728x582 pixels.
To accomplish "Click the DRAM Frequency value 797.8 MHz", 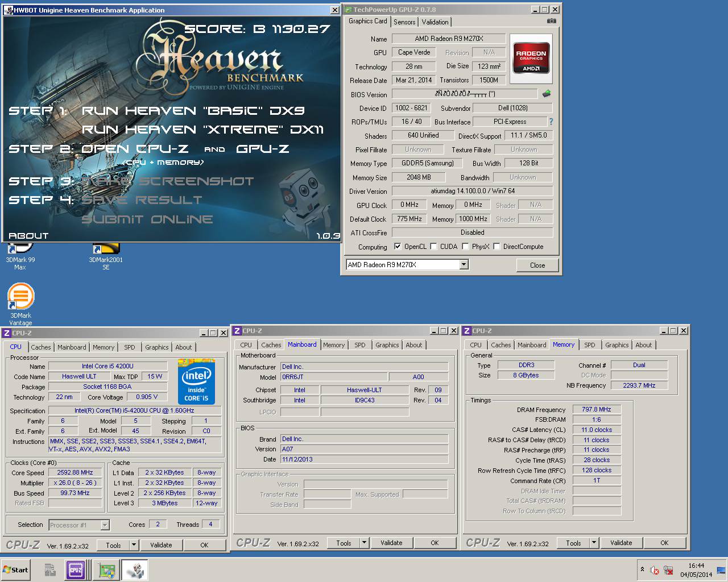I will [x=596, y=409].
